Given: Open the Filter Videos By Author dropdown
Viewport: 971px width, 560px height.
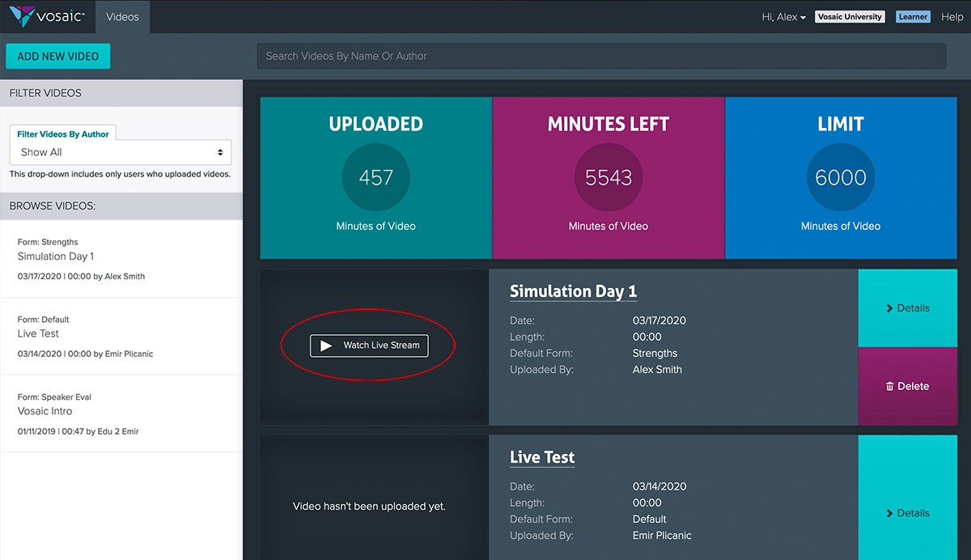Looking at the screenshot, I should coord(121,152).
